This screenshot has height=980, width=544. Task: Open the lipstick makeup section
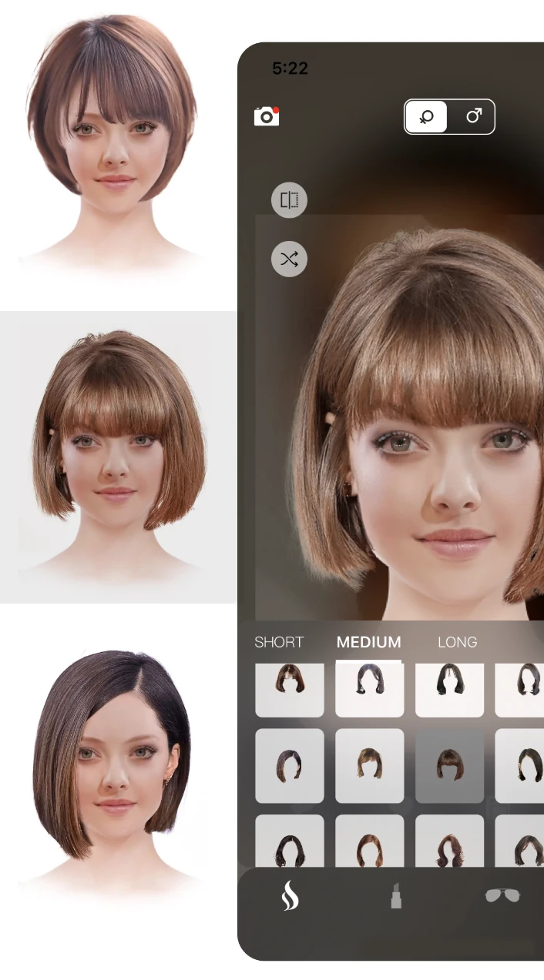point(396,896)
